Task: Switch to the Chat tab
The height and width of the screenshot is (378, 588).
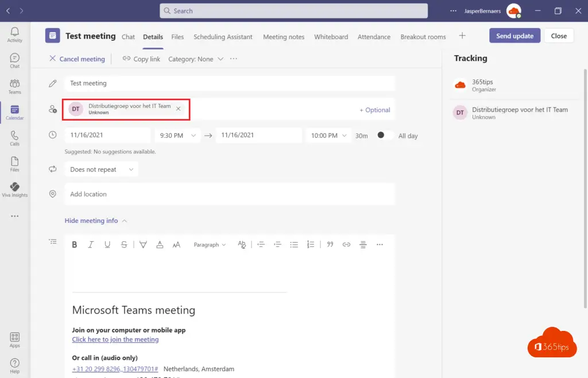Action: (128, 37)
